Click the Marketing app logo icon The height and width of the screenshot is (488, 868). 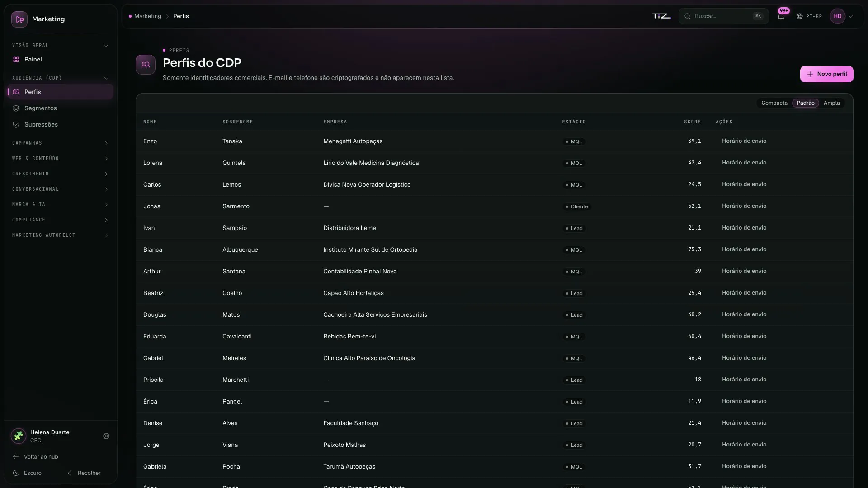(x=19, y=19)
